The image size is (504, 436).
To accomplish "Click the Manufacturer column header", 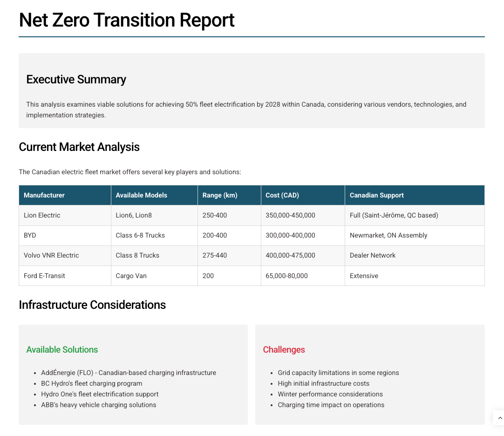I will pyautogui.click(x=65, y=195).
